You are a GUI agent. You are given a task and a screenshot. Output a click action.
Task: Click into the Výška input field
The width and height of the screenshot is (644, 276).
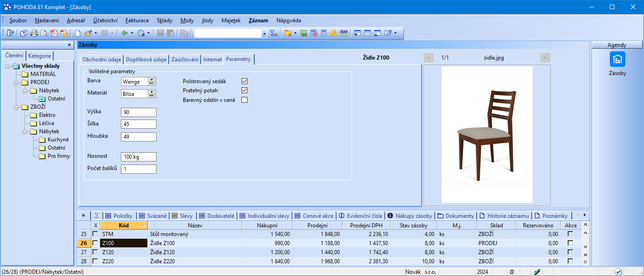[139, 112]
